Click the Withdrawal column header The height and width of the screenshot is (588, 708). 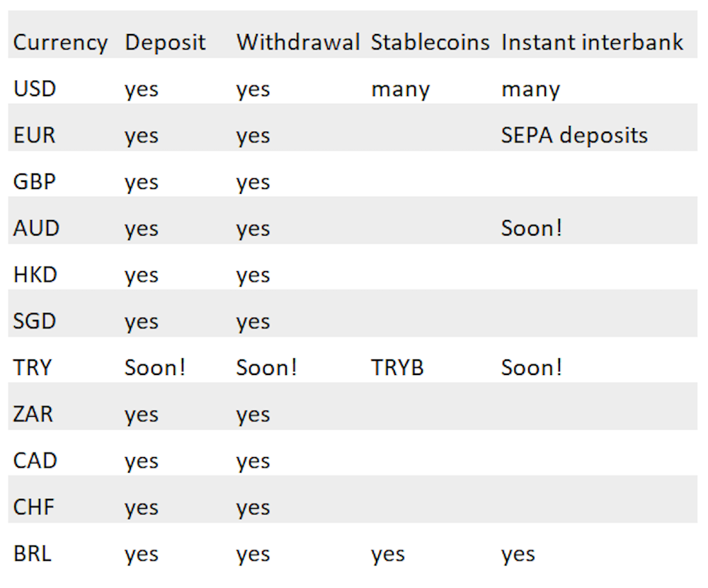coord(298,42)
